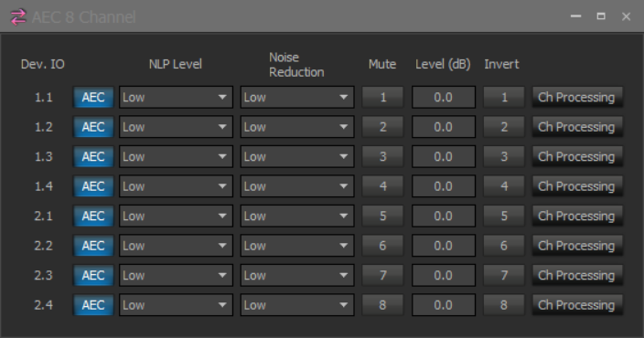This screenshot has height=338, width=644.
Task: Open NLP Level dropdown for row 2.1
Action: pos(176,216)
